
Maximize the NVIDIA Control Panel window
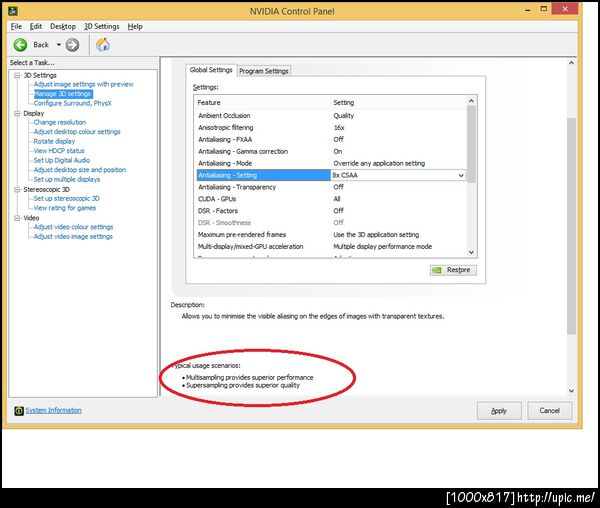[x=543, y=9]
